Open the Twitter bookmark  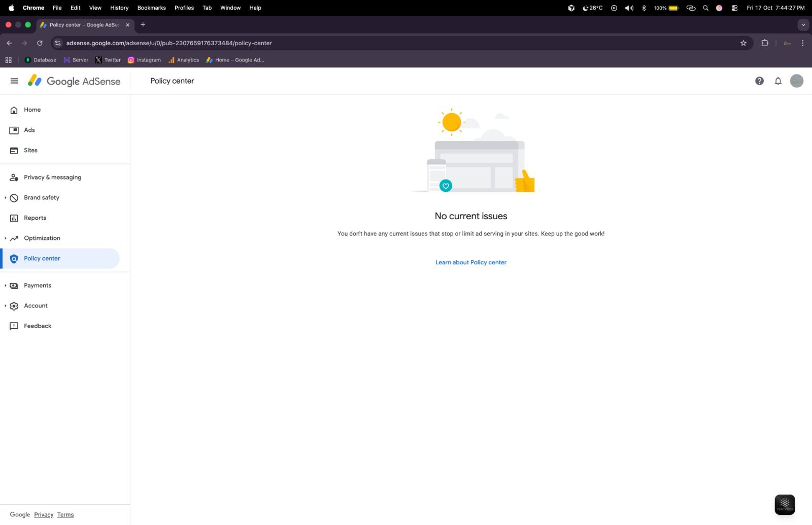108,60
